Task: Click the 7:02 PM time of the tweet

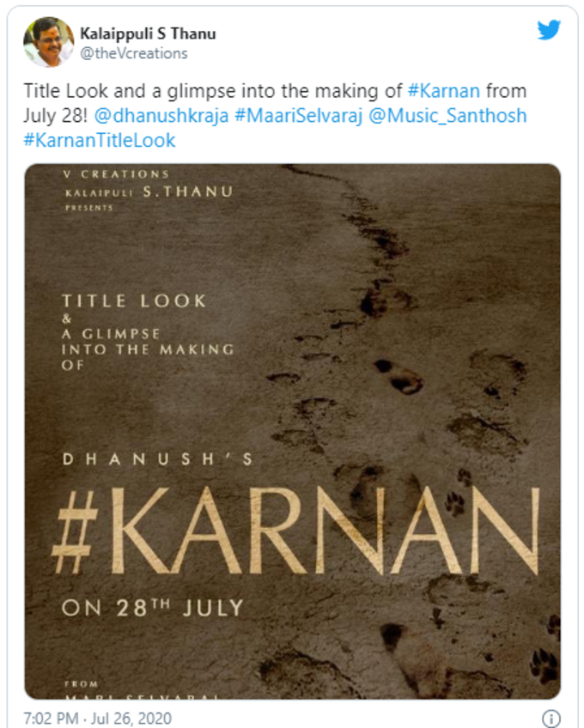Action: tap(51, 719)
